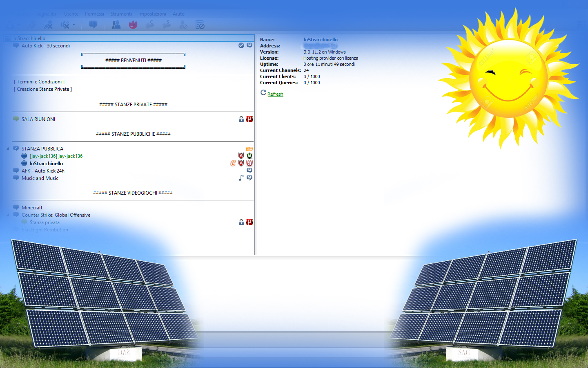Image resolution: width=588 pixels, height=368 pixels.
Task: Collapse the STANZA PUBBLICA channel tree
Action: click(9, 148)
